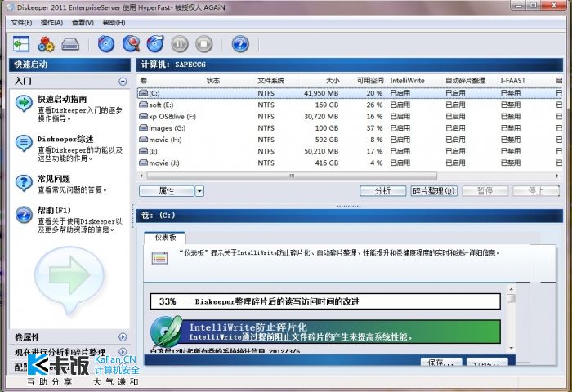Open volume properties drive toolbar icon

(70, 44)
